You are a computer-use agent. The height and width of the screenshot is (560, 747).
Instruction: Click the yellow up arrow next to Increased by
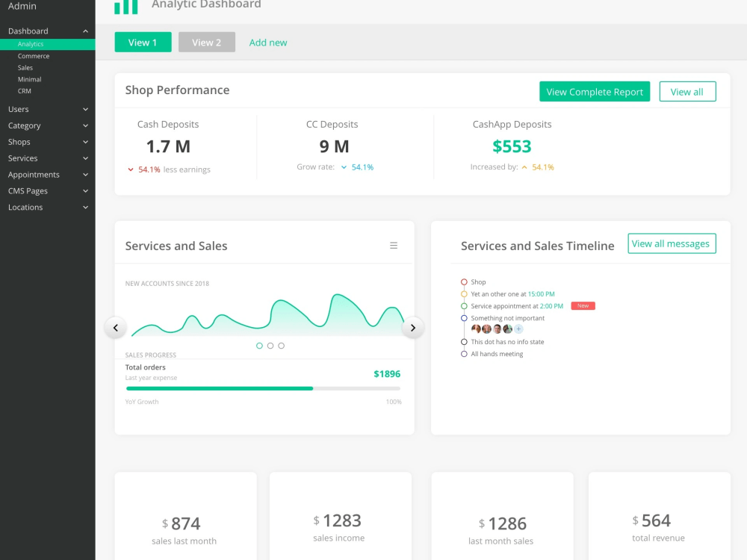(x=524, y=167)
